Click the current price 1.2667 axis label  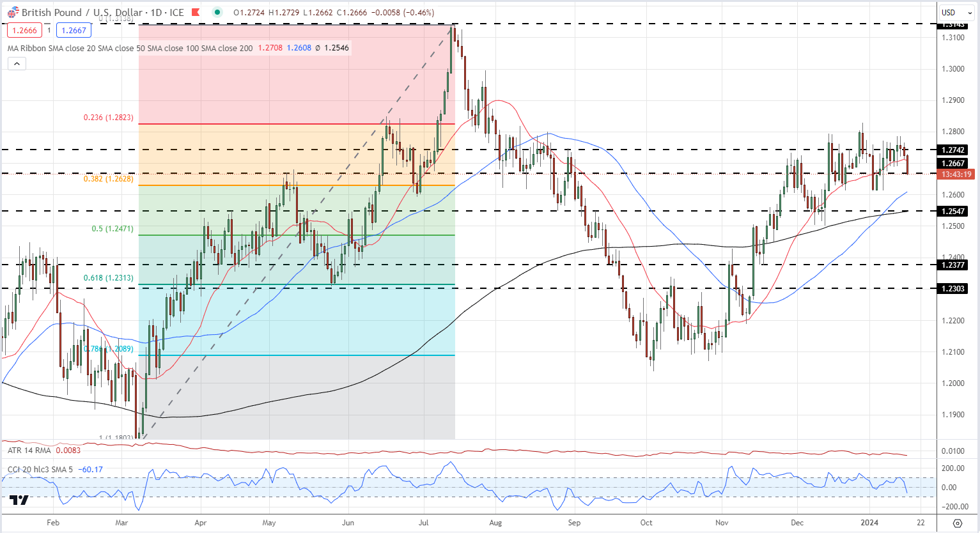coord(953,164)
